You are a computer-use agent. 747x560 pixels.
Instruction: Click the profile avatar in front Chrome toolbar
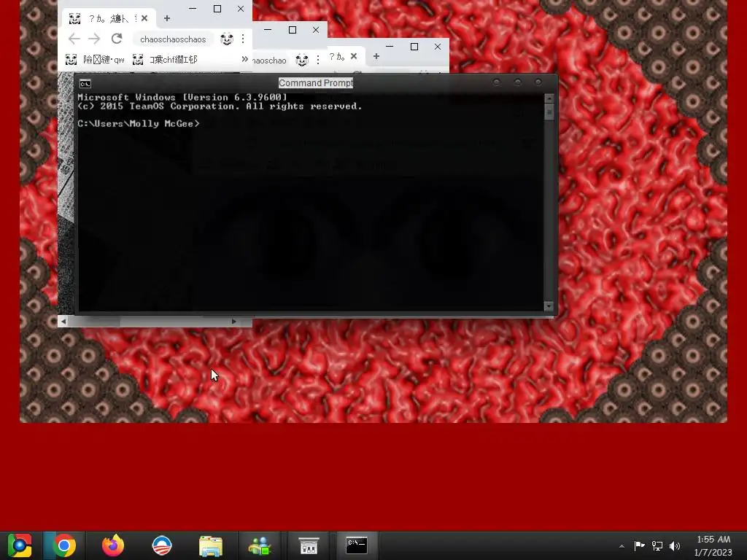coord(227,39)
